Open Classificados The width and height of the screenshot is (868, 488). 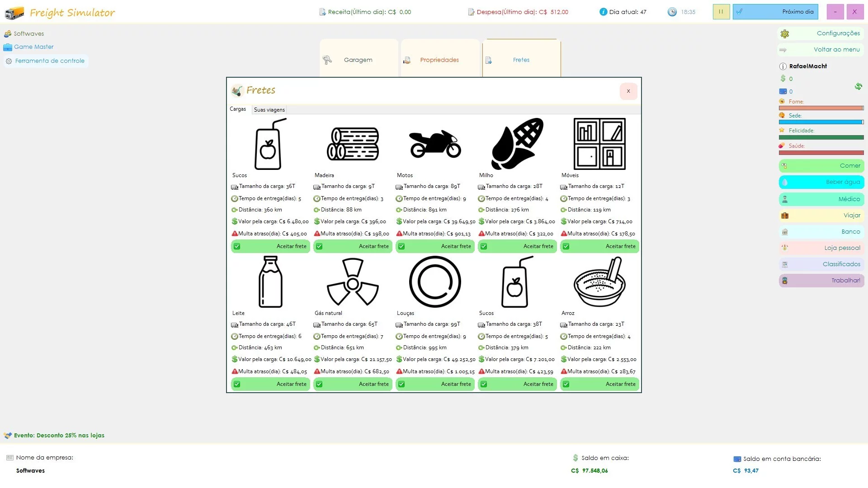tap(821, 264)
